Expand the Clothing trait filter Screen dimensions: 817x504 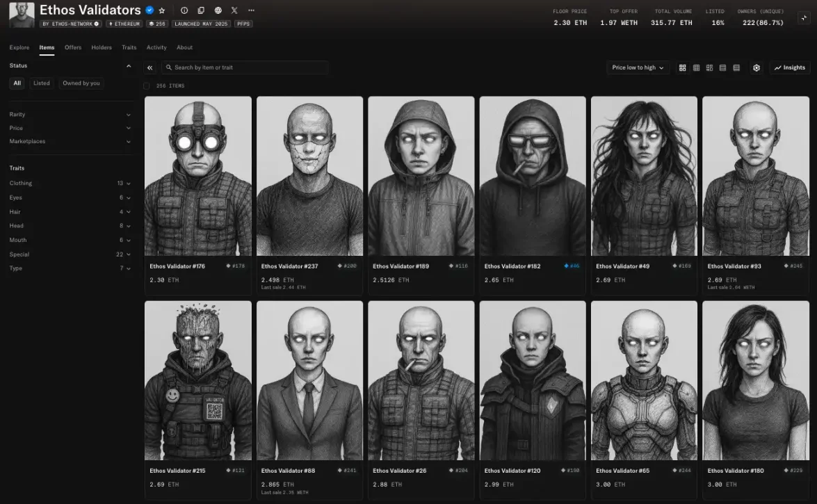click(70, 183)
